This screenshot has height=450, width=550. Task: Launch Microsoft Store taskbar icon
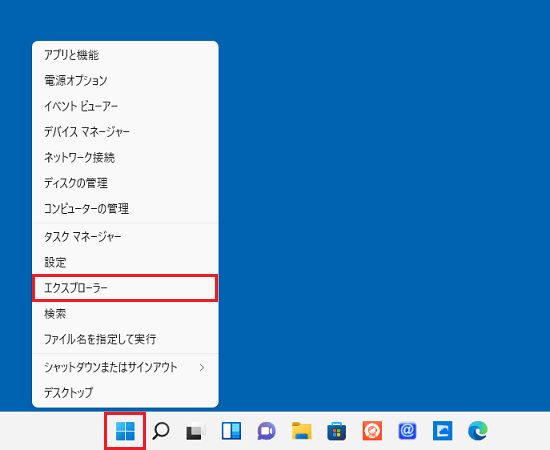coord(337,431)
